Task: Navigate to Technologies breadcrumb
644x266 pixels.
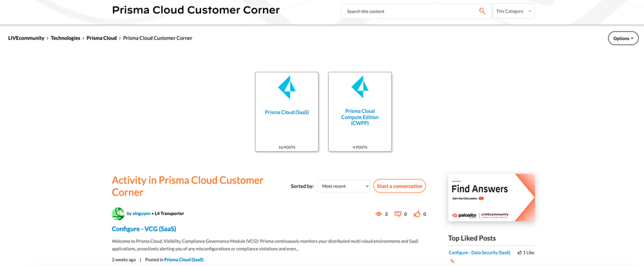Action: click(65, 38)
